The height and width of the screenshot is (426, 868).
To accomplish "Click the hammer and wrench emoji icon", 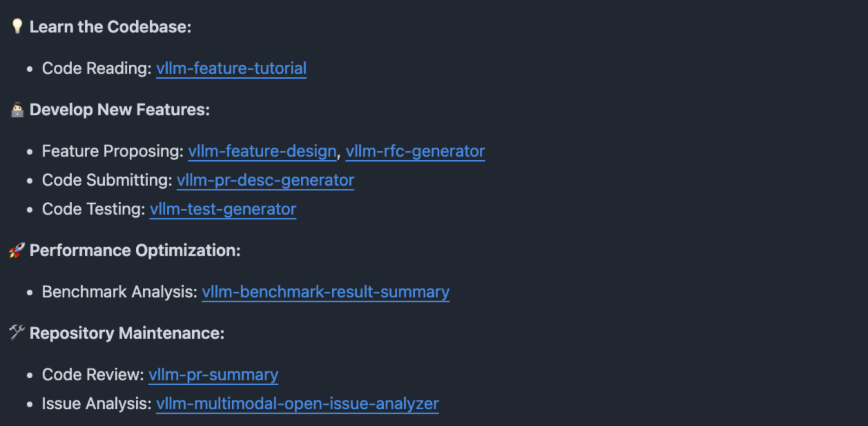I will (x=17, y=332).
